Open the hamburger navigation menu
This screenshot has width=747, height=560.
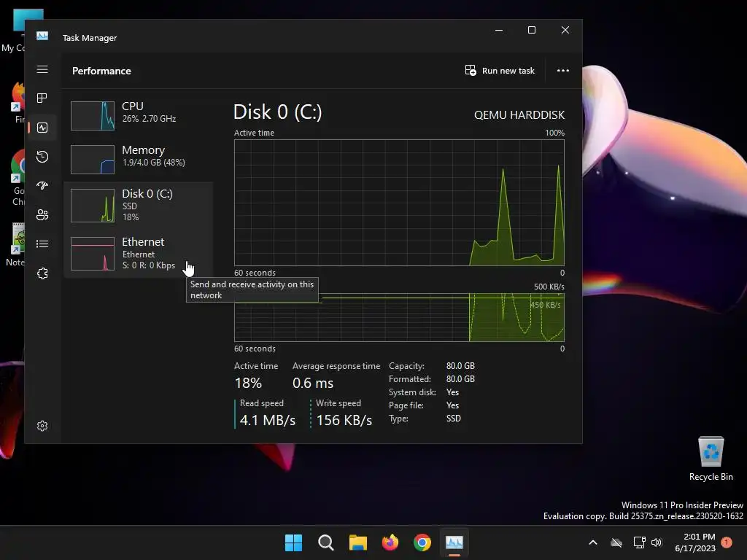pyautogui.click(x=42, y=69)
